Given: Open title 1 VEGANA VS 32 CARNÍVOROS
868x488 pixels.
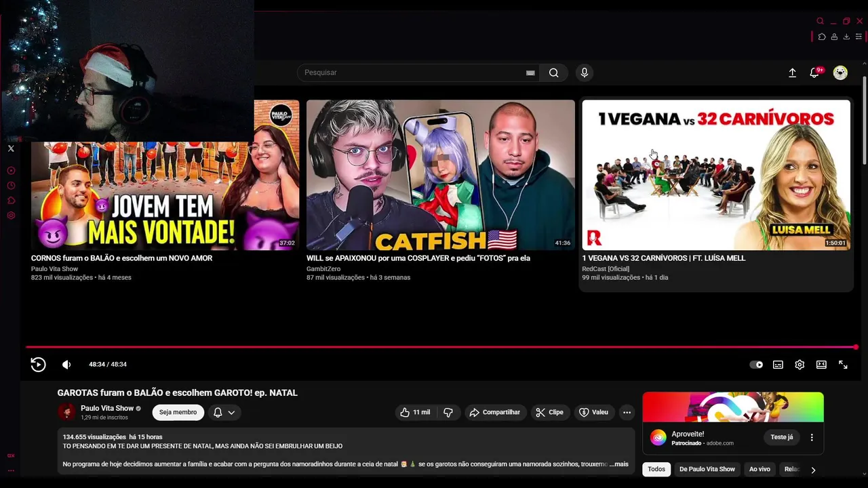Looking at the screenshot, I should [664, 258].
